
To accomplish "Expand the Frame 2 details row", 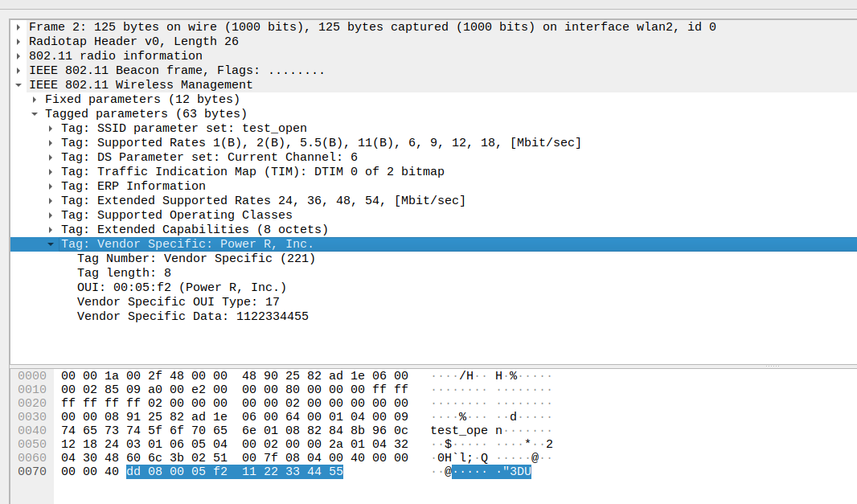I will [x=18, y=27].
